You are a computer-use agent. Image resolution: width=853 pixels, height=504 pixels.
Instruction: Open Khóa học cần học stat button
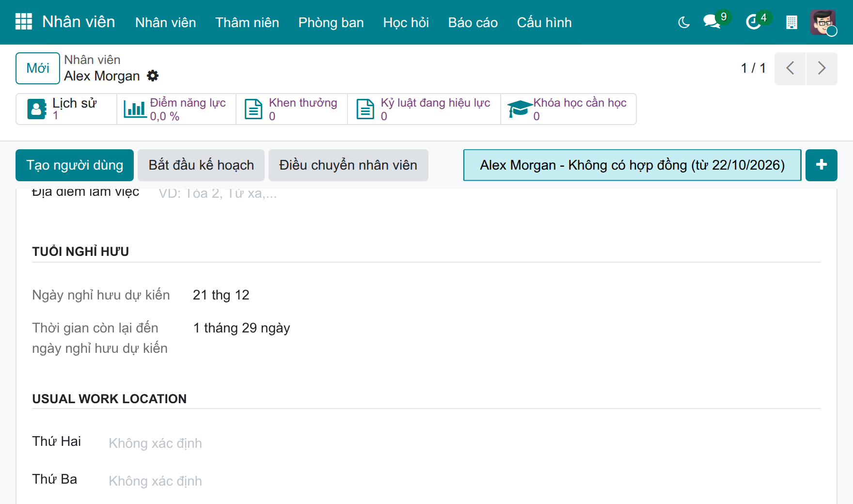(x=569, y=109)
